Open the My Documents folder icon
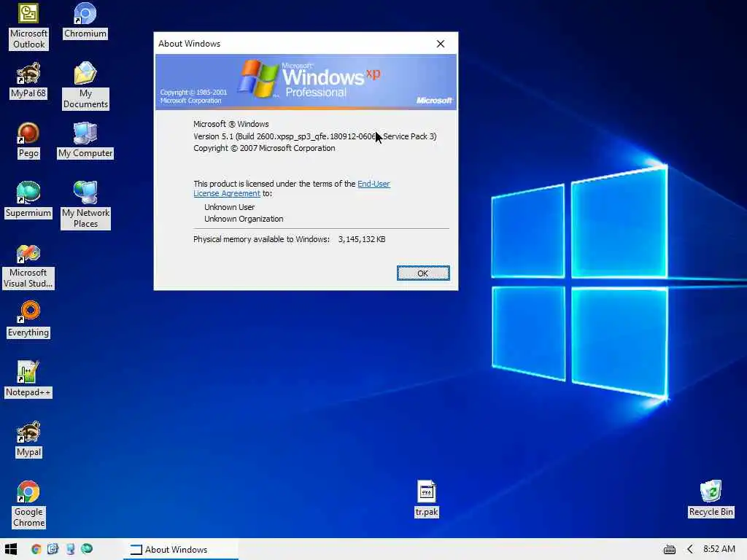This screenshot has height=560, width=747. [x=86, y=86]
